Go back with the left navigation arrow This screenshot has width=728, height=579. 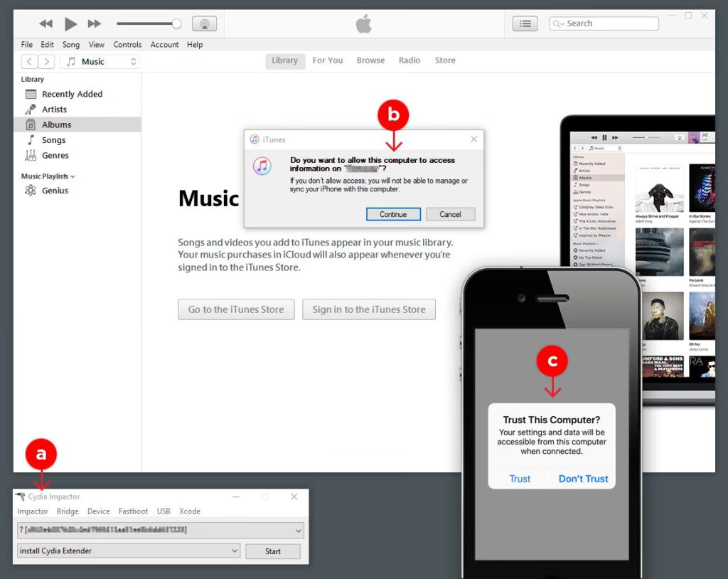click(30, 62)
